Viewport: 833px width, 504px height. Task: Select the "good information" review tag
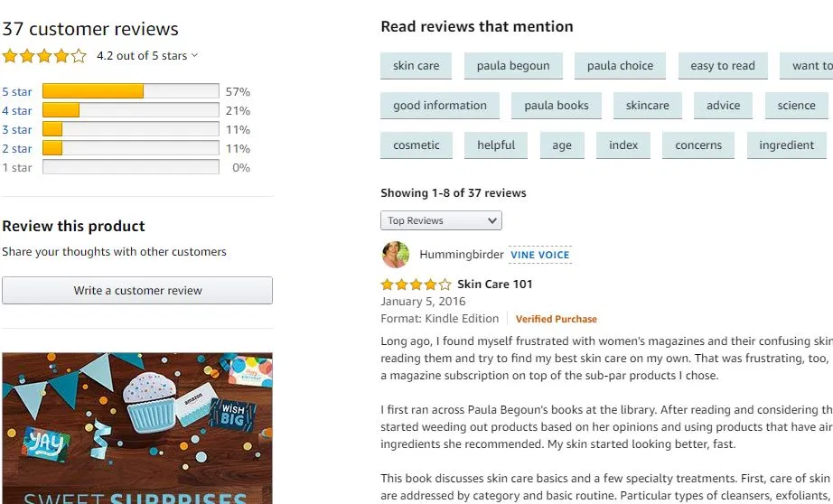point(440,106)
